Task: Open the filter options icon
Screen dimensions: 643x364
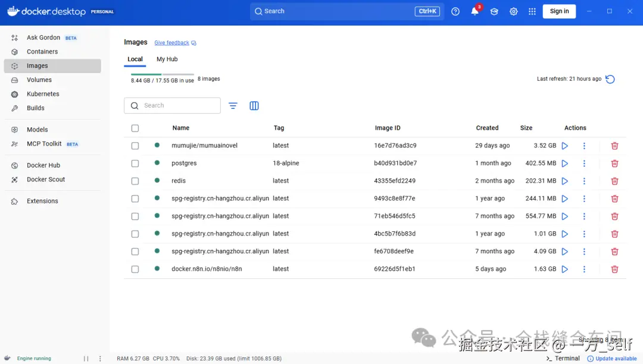Action: pos(233,106)
